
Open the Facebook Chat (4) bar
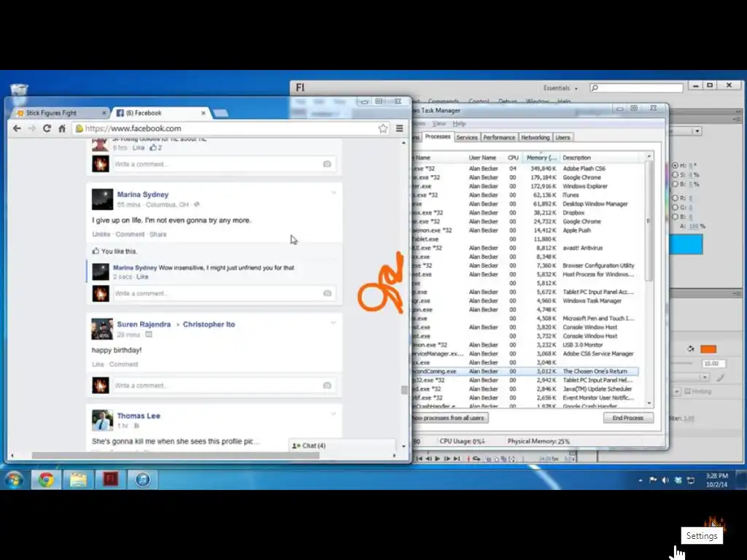tap(341, 446)
